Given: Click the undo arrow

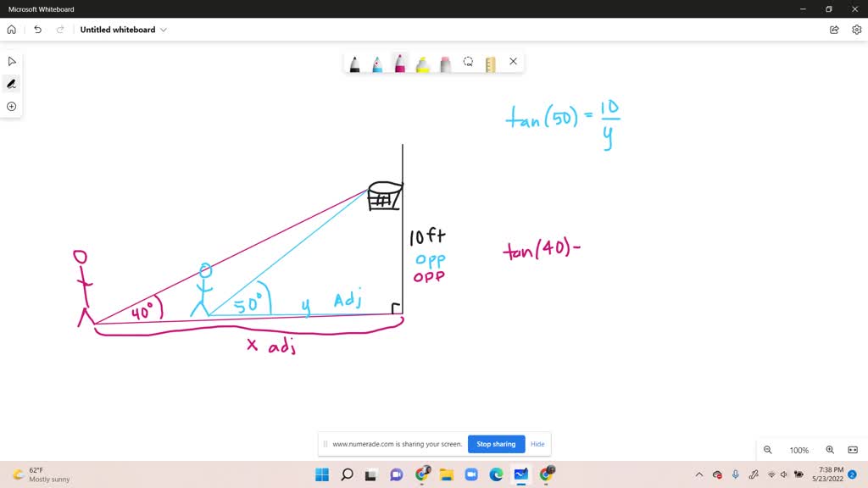Looking at the screenshot, I should click(x=38, y=29).
